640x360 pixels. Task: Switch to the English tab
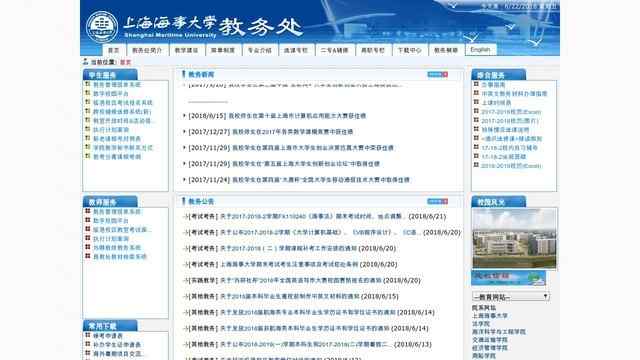pos(480,49)
